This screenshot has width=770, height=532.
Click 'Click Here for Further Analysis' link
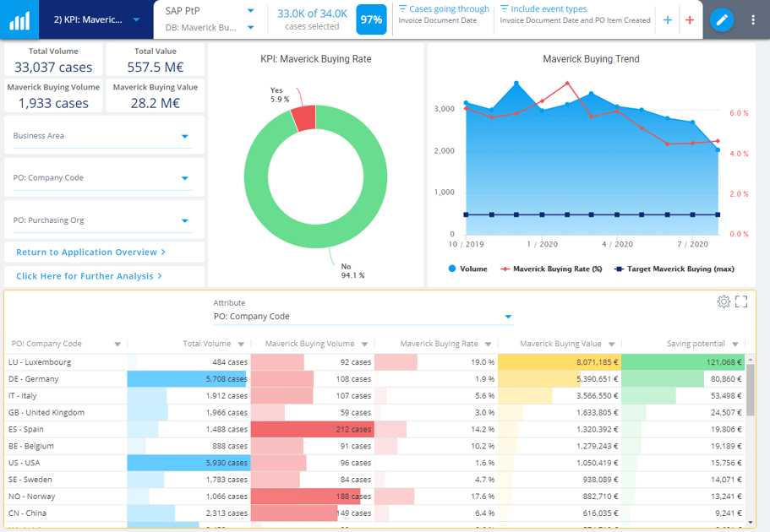pyautogui.click(x=89, y=276)
